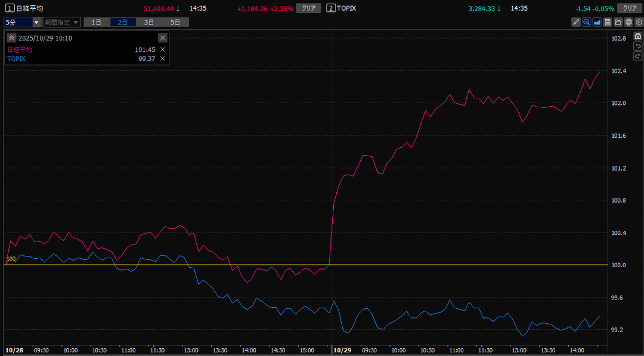Click クリア button next to 日経平均
Image resolution: width=644 pixels, height=356 pixels.
pyautogui.click(x=309, y=8)
